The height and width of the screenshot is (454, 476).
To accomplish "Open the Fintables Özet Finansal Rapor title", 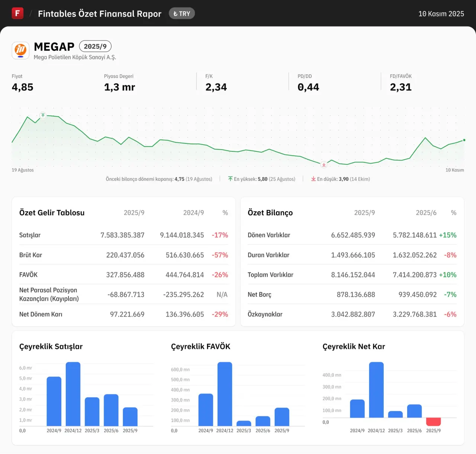I will point(100,14).
